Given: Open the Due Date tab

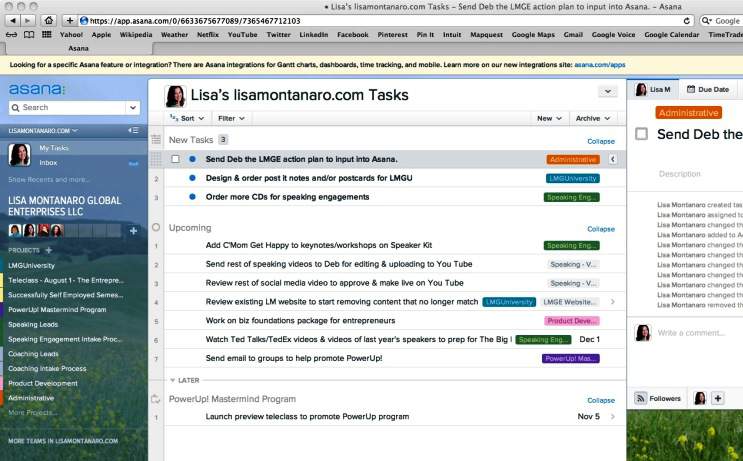Looking at the screenshot, I should click(708, 89).
